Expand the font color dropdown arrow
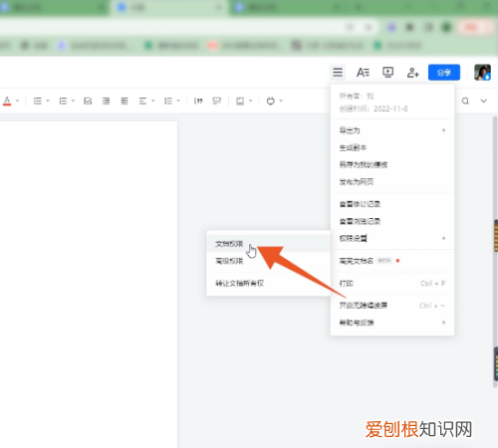The height and width of the screenshot is (448, 498). tap(17, 101)
